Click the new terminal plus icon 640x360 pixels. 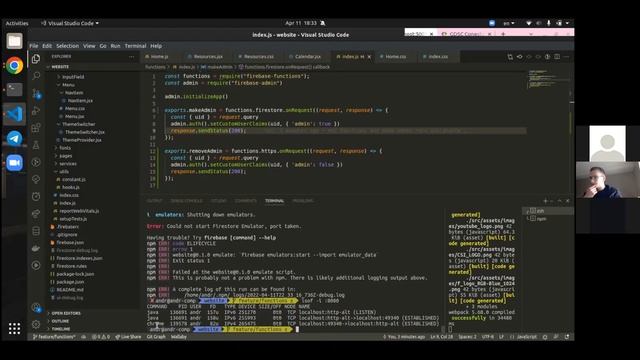pyautogui.click(x=545, y=201)
